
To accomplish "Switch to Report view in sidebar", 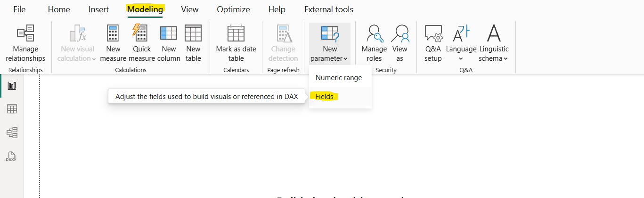I will (12, 86).
